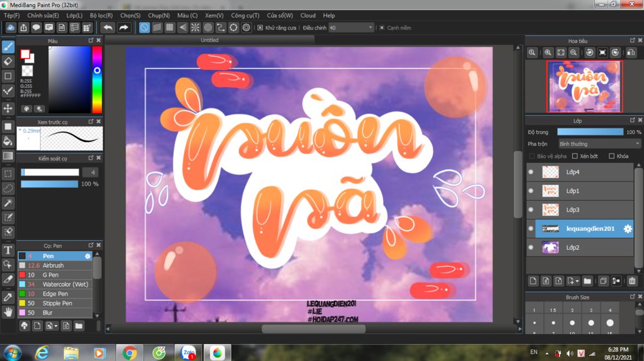
Task: Select the Watercolor (Wet) brush
Action: [55, 284]
